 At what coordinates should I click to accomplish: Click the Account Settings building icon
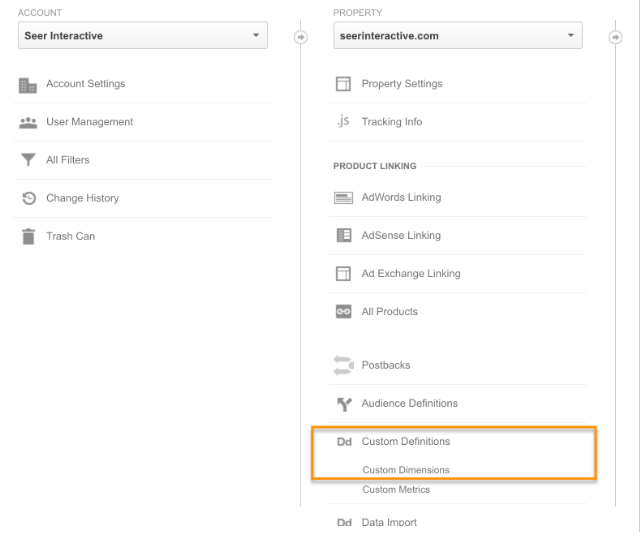point(28,85)
